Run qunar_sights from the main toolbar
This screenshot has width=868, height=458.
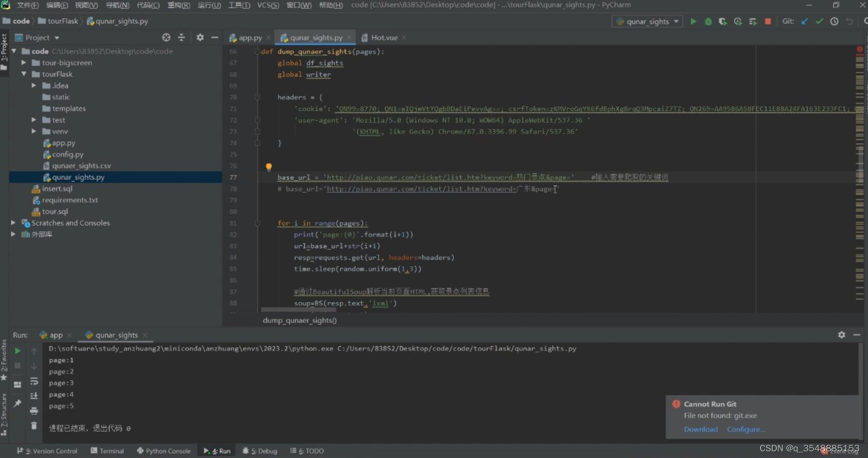tap(693, 21)
